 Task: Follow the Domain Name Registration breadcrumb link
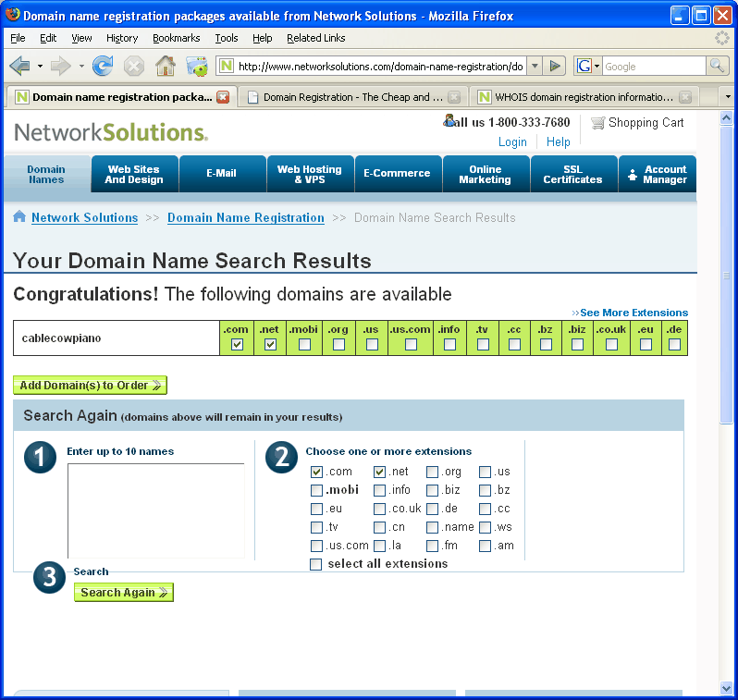tap(246, 217)
